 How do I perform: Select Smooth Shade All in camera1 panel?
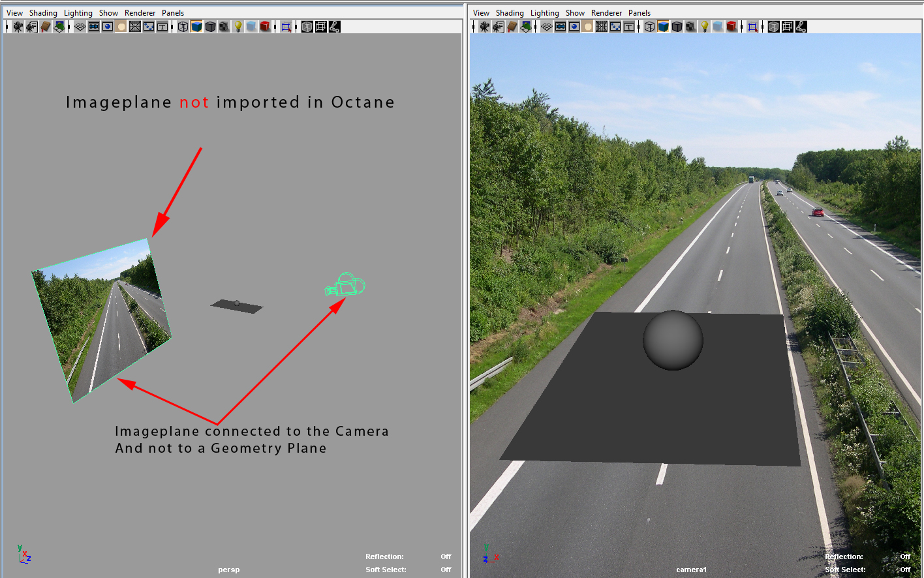pos(664,27)
